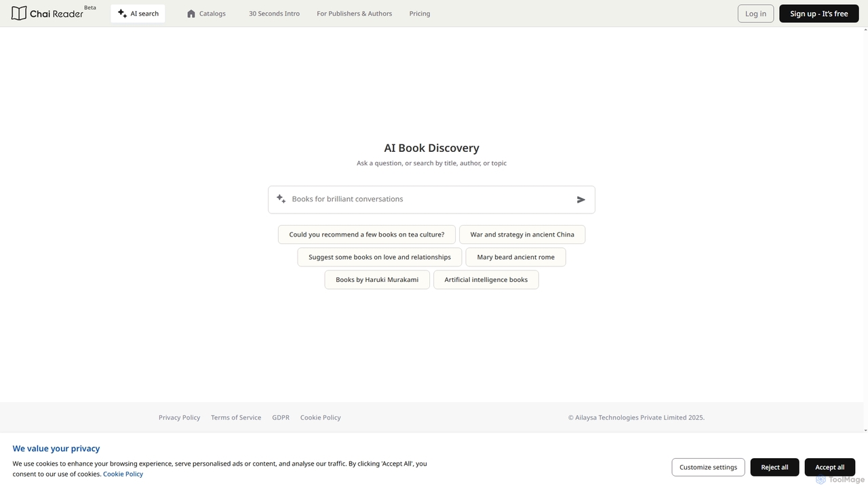Click the sparkle icon inside search field
Screen dimensions: 868x488
point(281,199)
